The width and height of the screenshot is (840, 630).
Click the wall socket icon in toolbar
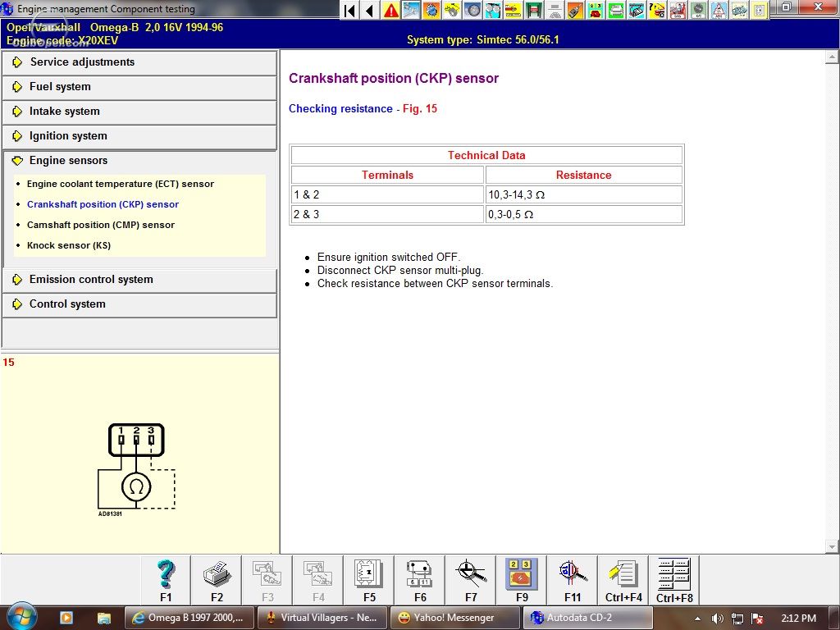(758, 10)
